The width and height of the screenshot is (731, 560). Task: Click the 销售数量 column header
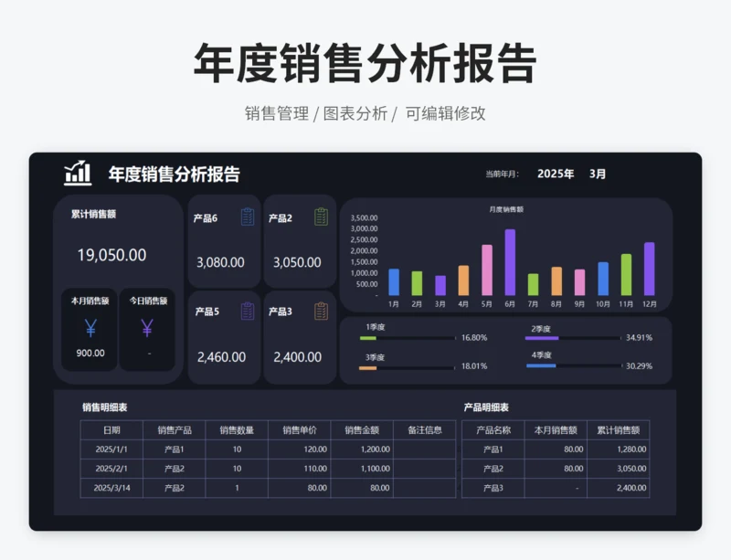click(237, 430)
